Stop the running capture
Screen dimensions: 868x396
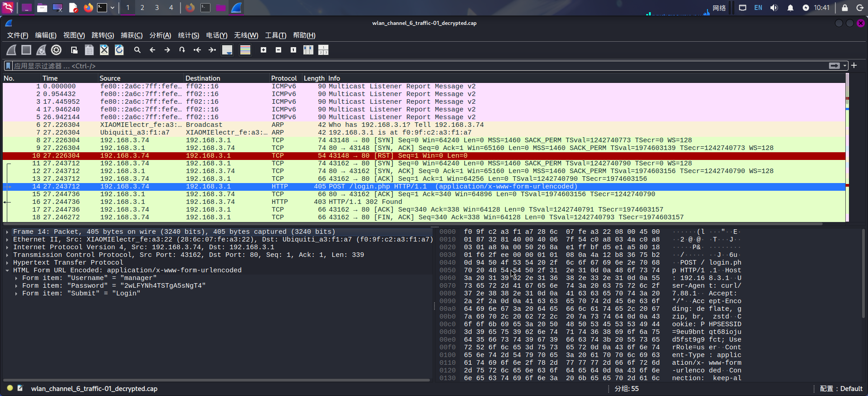pyautogui.click(x=26, y=50)
